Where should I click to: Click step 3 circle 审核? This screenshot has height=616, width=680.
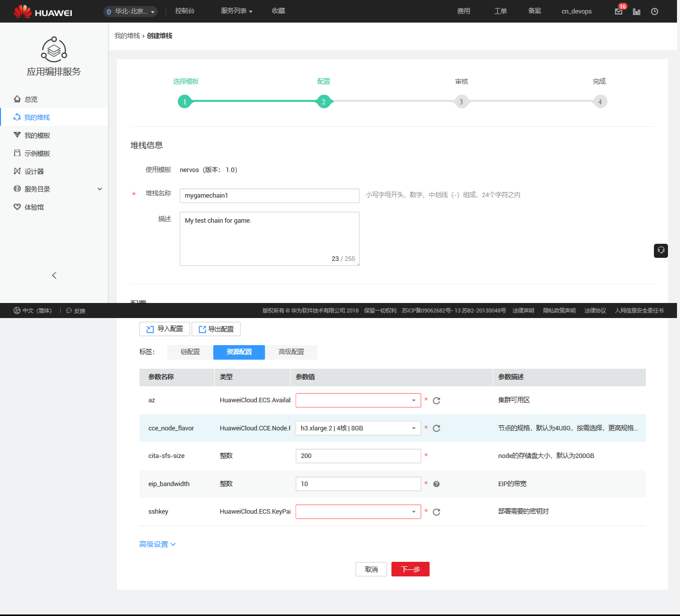pos(461,102)
